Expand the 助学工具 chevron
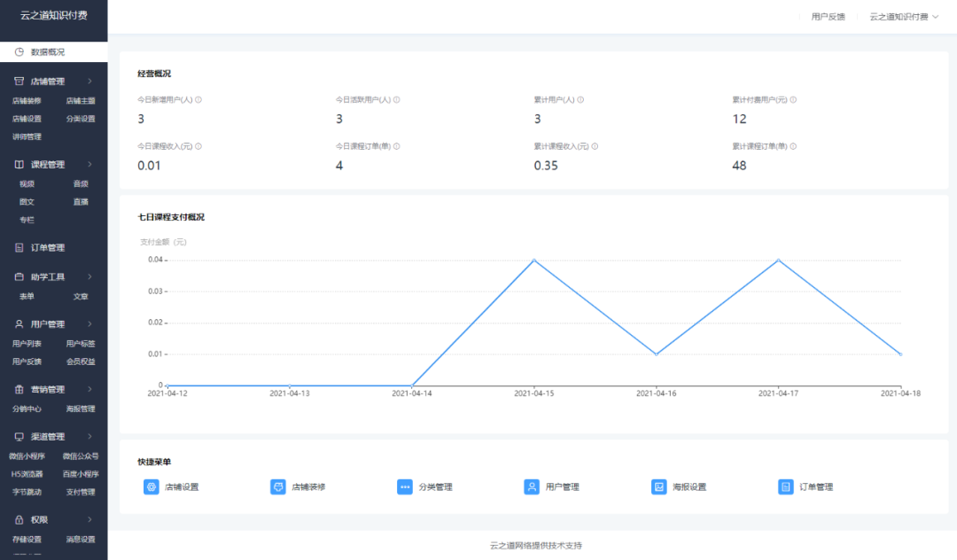 (x=90, y=277)
